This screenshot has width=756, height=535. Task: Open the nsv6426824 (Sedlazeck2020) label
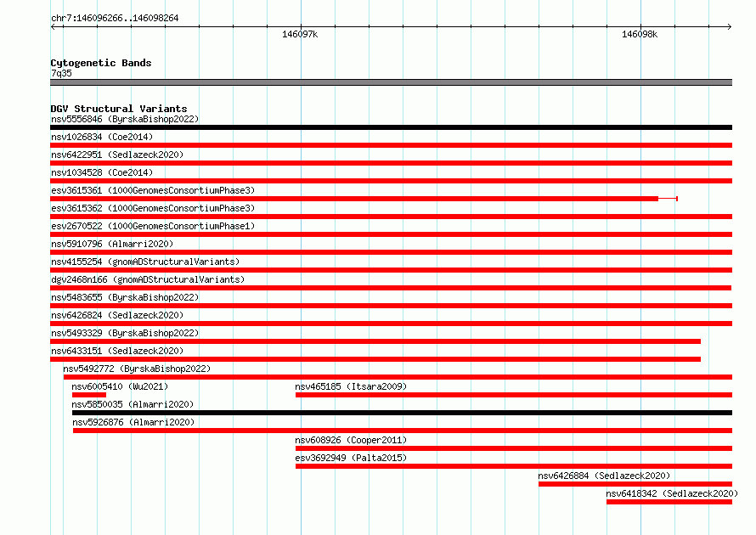(117, 315)
